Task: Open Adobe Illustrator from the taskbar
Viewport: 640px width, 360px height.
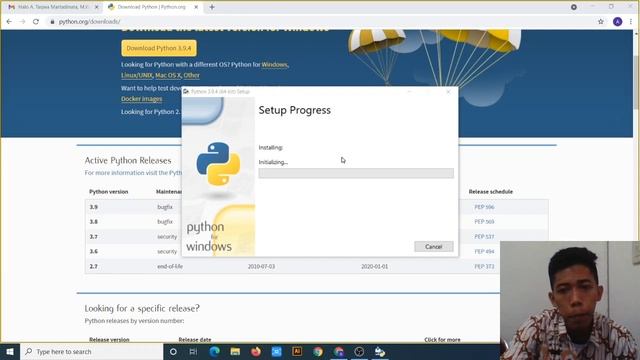Action: 297,351
